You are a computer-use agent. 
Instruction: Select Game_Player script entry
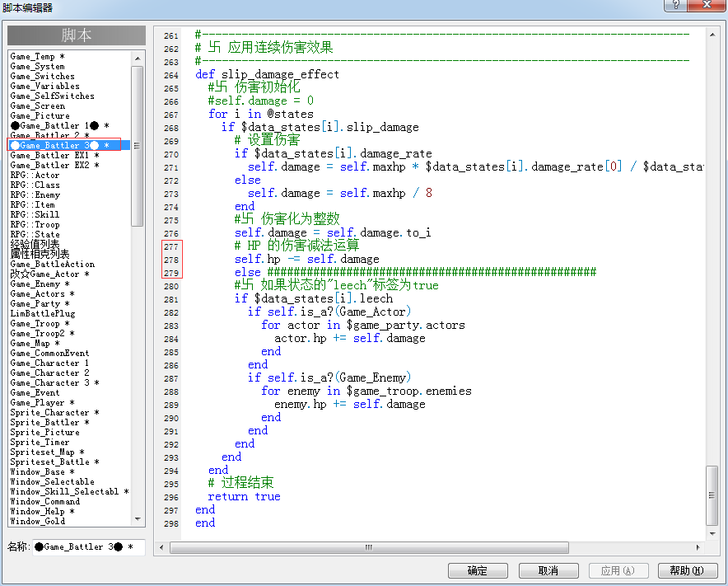pyautogui.click(x=42, y=402)
